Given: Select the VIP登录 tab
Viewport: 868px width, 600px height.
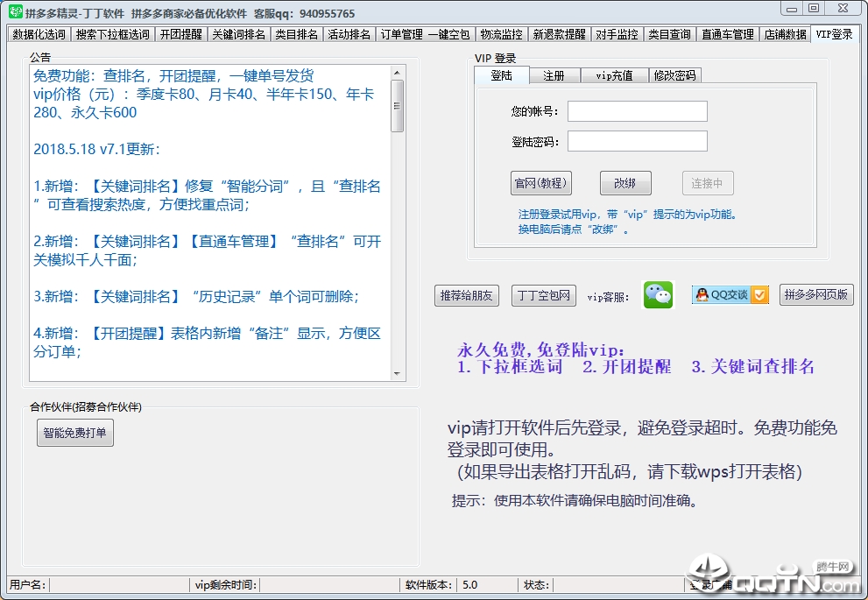Looking at the screenshot, I should coord(834,34).
